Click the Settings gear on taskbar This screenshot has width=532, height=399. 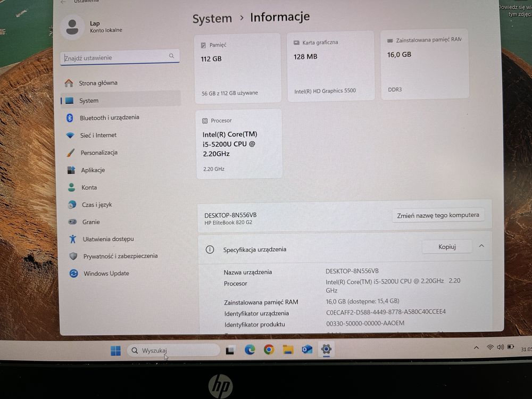pyautogui.click(x=327, y=349)
